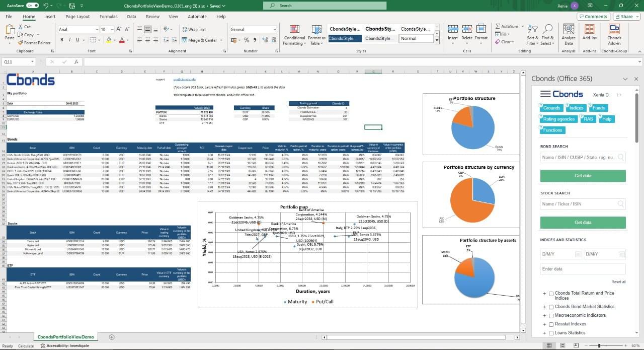Click the bond search magnifier icon

[620, 158]
